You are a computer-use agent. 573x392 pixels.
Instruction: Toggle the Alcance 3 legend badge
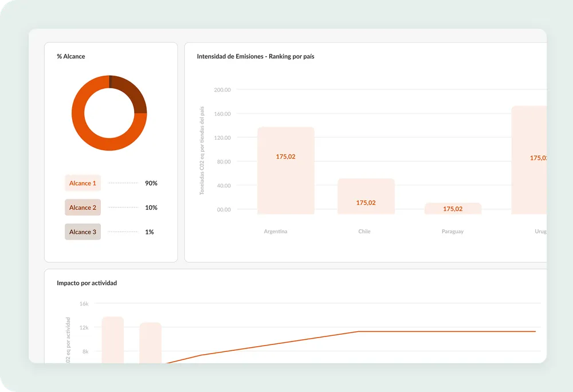click(x=83, y=232)
